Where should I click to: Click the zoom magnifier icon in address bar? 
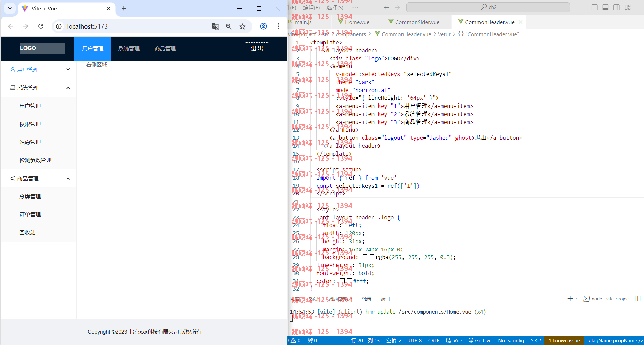229,26
